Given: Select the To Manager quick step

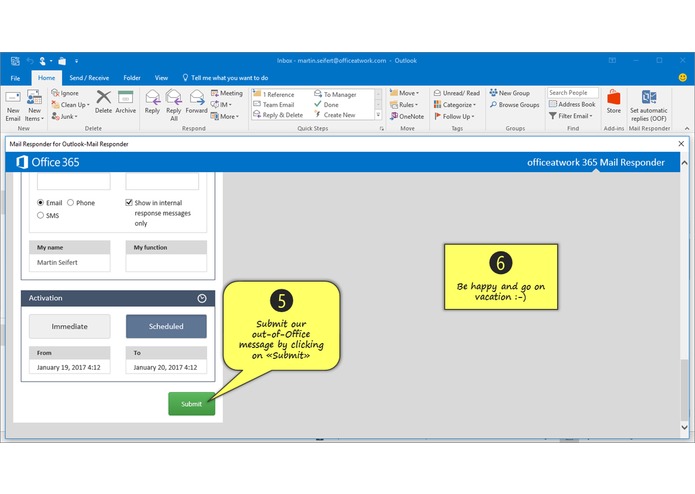Looking at the screenshot, I should pyautogui.click(x=336, y=94).
